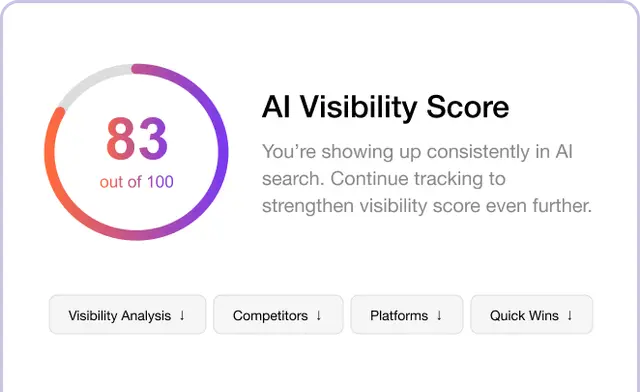
Task: Click the word 'Score' in the heading
Action: (x=468, y=107)
